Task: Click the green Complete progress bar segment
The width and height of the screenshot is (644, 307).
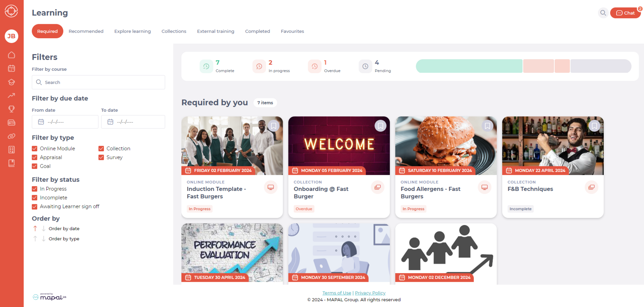Action: (x=469, y=66)
